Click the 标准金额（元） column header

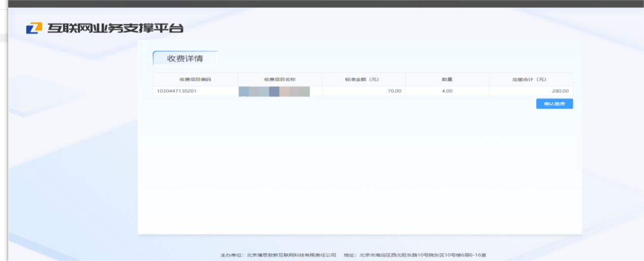[363, 79]
